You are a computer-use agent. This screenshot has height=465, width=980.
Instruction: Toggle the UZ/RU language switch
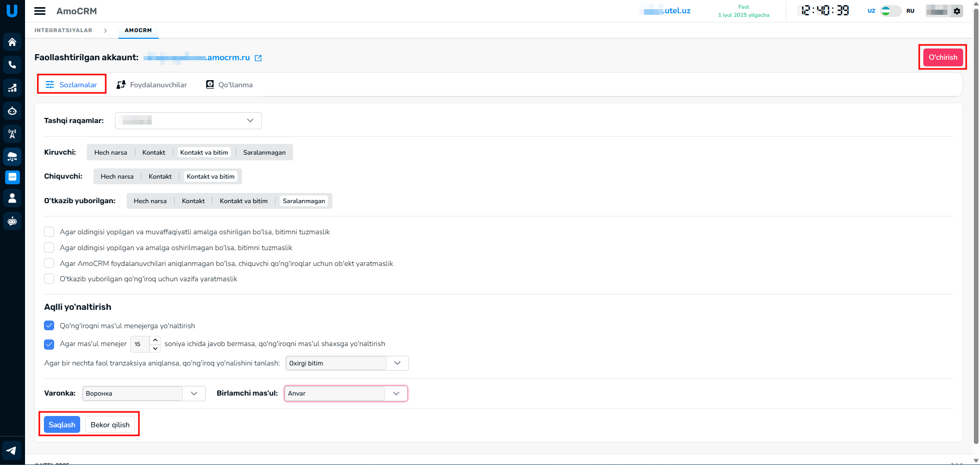coord(891,11)
